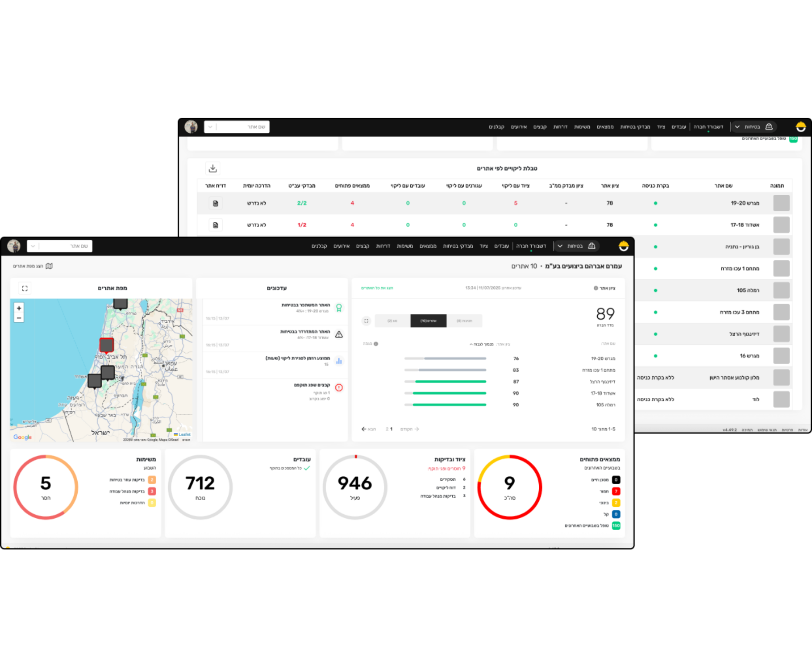
Task: Toggle the מהנמוך לגבוה sort order
Action: pos(482,344)
